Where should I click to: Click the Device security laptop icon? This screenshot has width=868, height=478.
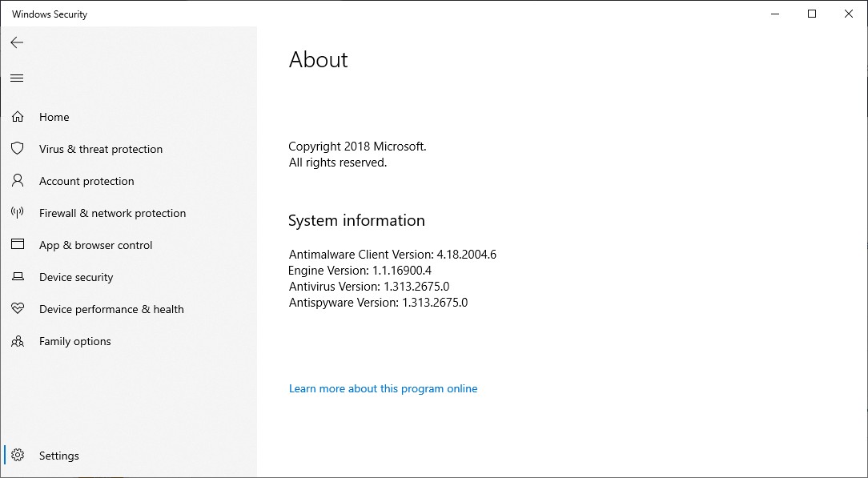pos(18,277)
